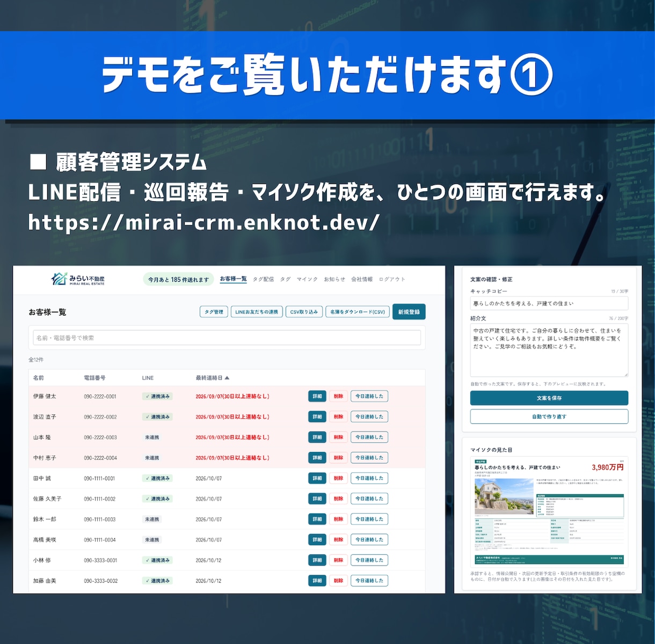Screen dimensions: 655x644
Task: Remove 中村 恵子 using 削除
Action: tap(338, 458)
